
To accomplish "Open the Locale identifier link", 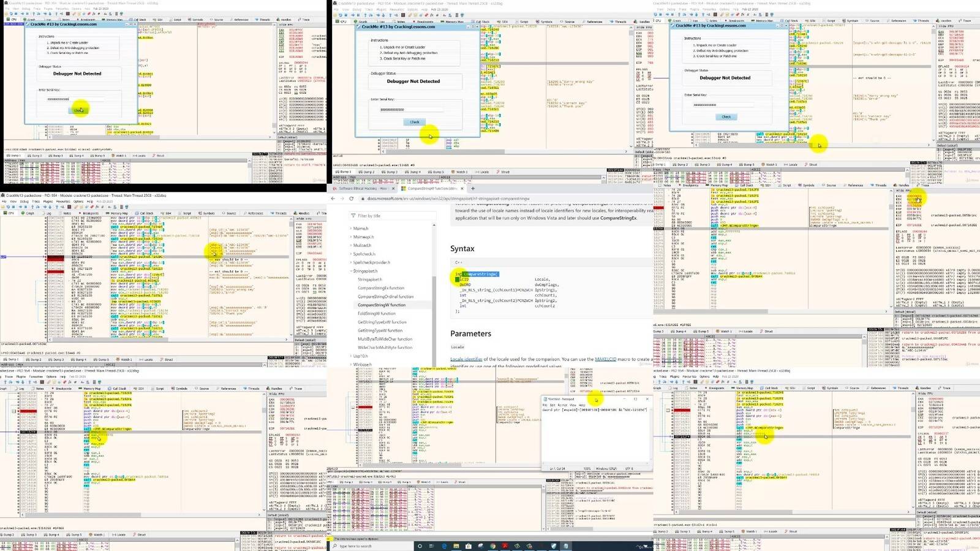I will (466, 359).
